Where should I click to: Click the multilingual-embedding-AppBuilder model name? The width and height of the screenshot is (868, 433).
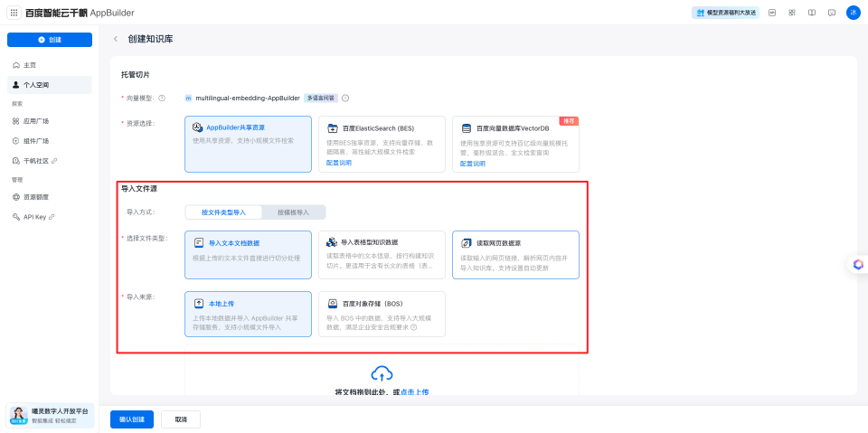tap(248, 99)
